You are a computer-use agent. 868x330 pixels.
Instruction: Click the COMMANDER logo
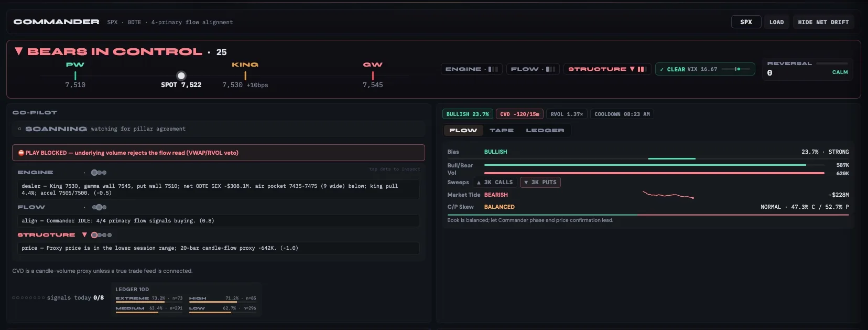[x=56, y=22]
